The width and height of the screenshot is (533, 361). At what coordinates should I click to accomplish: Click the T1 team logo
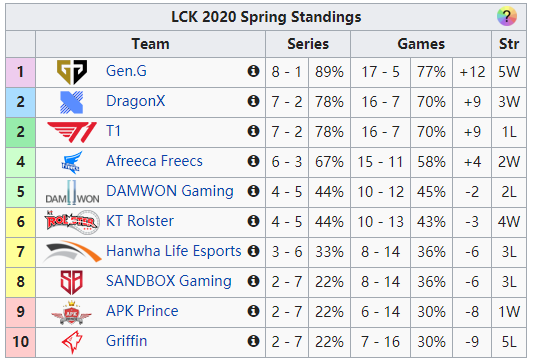(72, 132)
